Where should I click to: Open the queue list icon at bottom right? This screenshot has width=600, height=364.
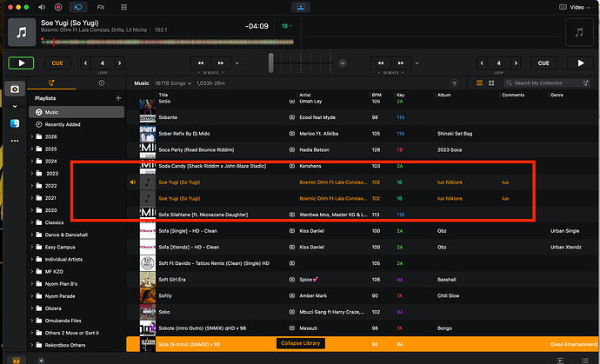click(x=584, y=361)
